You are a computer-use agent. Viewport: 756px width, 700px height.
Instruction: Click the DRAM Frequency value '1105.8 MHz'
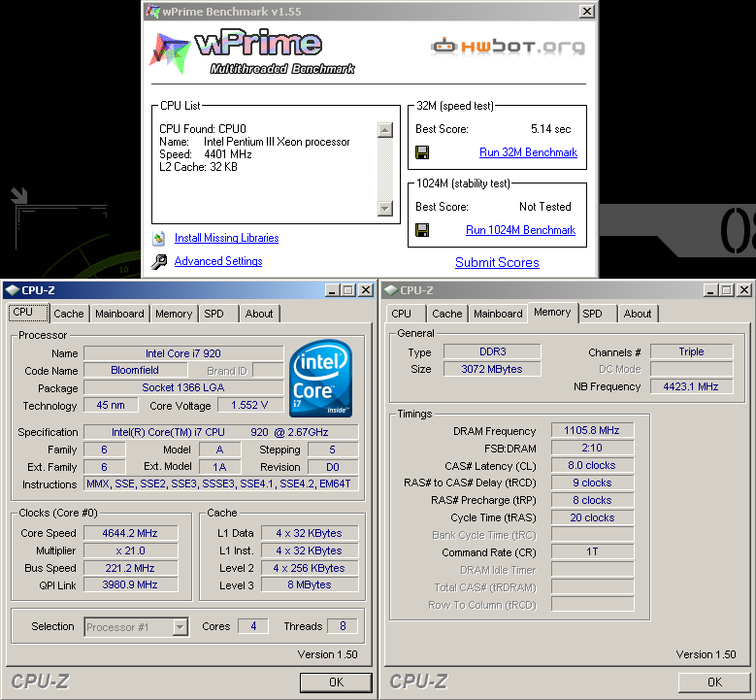pyautogui.click(x=593, y=430)
